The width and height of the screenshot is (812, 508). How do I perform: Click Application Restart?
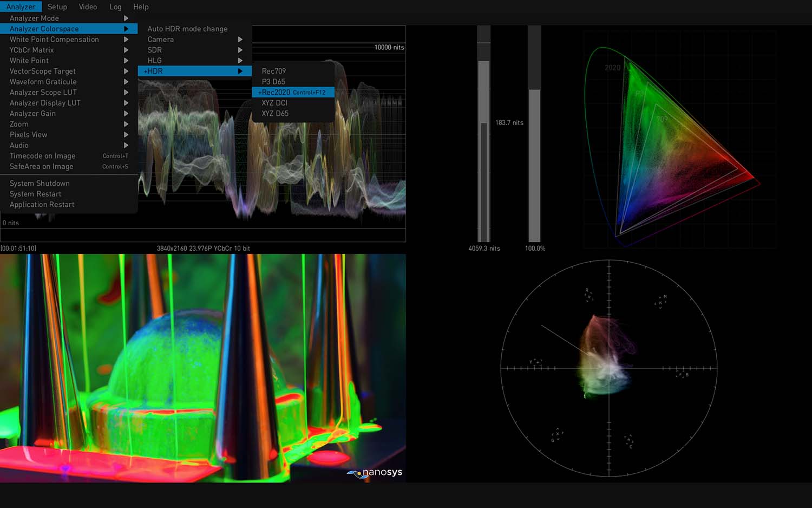click(x=42, y=205)
